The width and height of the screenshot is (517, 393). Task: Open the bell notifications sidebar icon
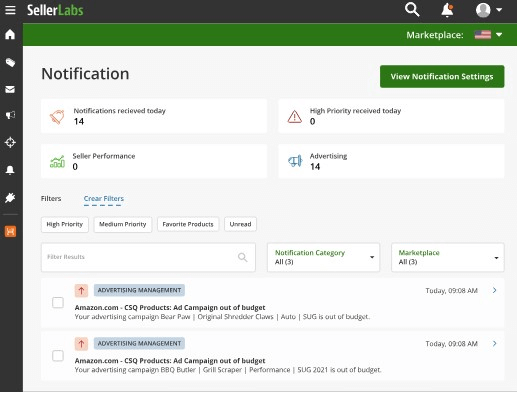point(10,170)
